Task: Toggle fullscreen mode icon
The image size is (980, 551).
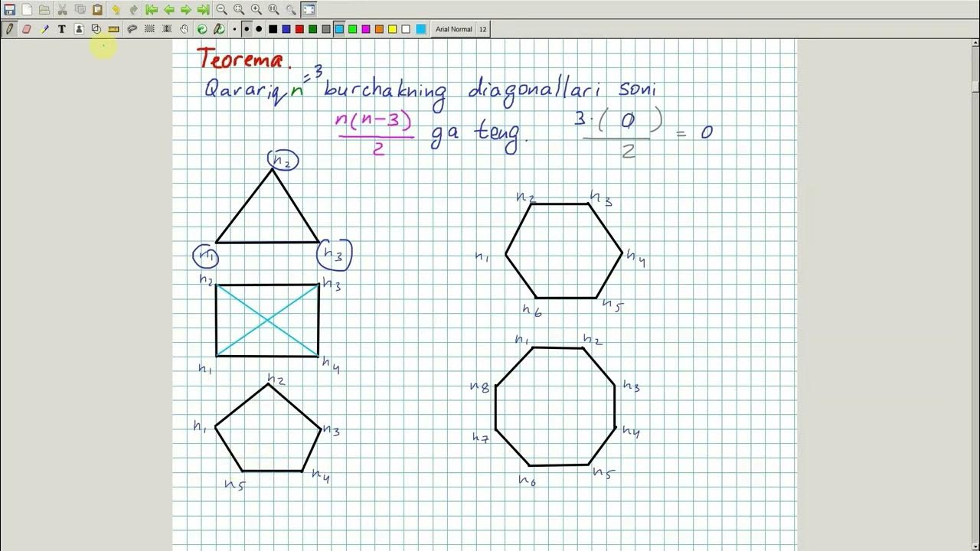Action: (x=309, y=9)
